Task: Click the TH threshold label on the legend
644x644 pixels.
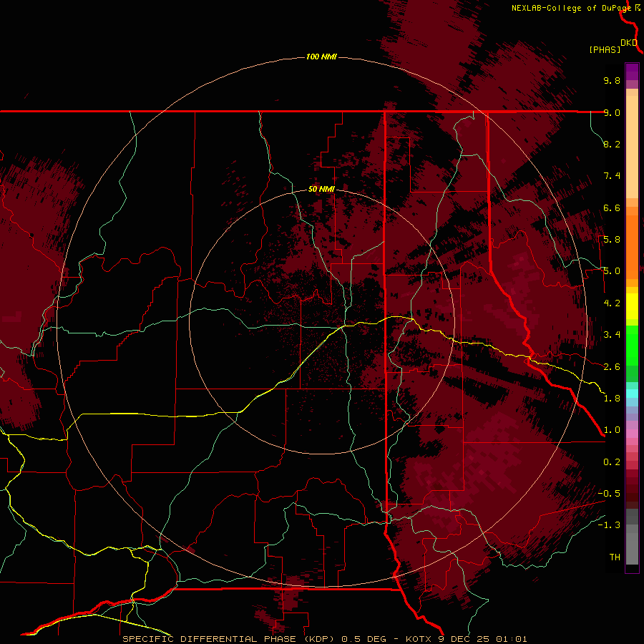Action: 615,557
